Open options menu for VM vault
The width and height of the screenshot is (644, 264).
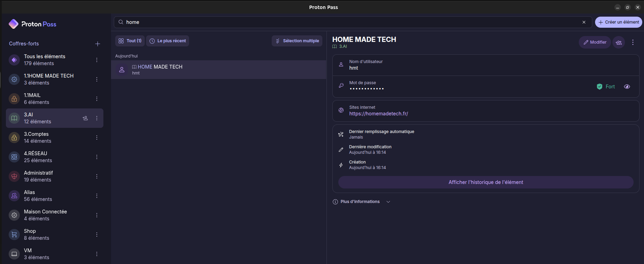(x=97, y=254)
